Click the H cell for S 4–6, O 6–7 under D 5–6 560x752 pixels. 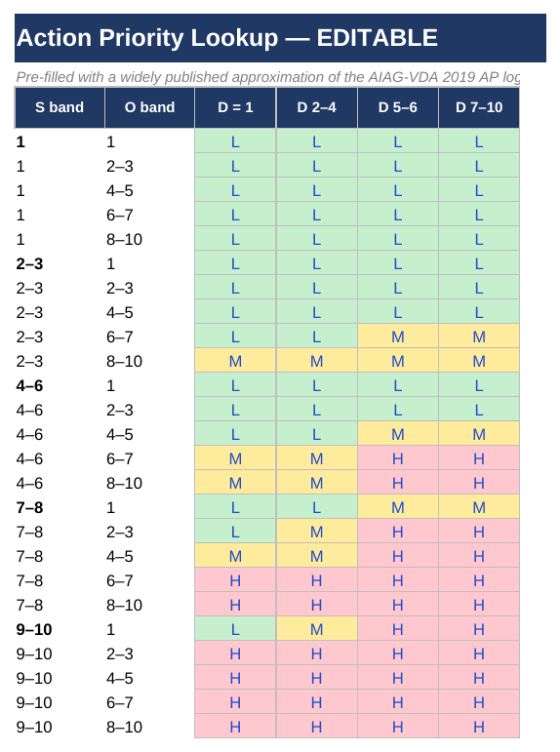(398, 458)
